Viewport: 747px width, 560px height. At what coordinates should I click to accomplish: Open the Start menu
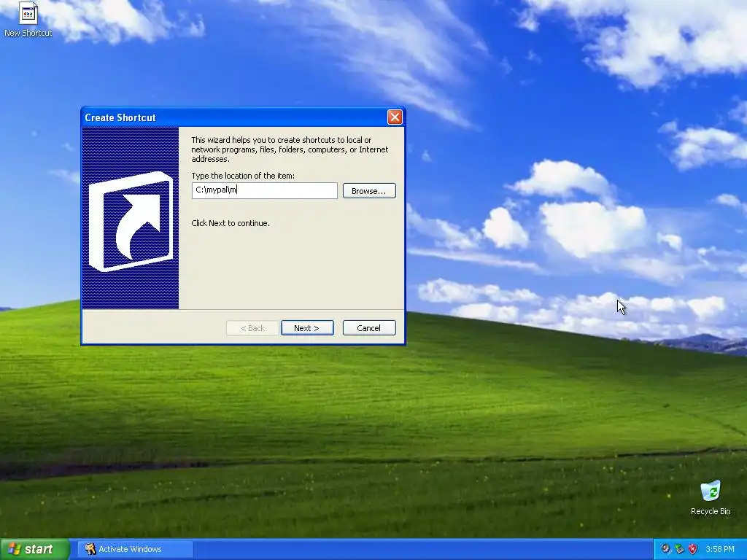click(35, 549)
